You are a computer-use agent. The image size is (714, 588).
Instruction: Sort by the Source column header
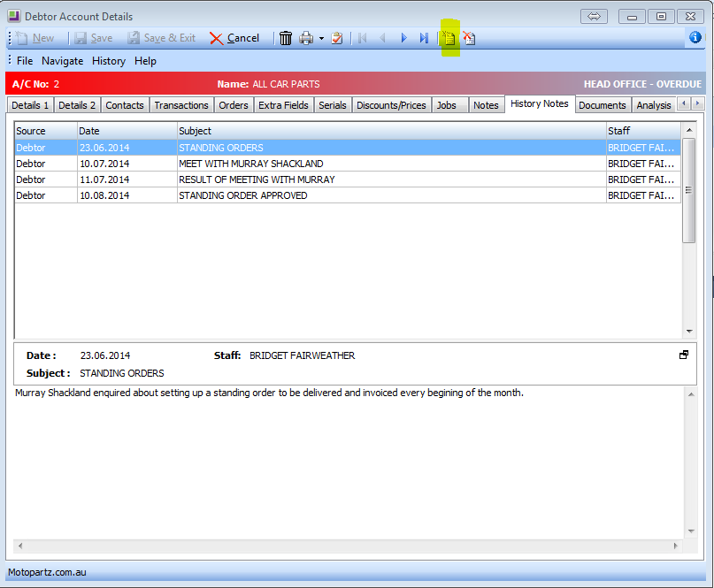[x=45, y=131]
